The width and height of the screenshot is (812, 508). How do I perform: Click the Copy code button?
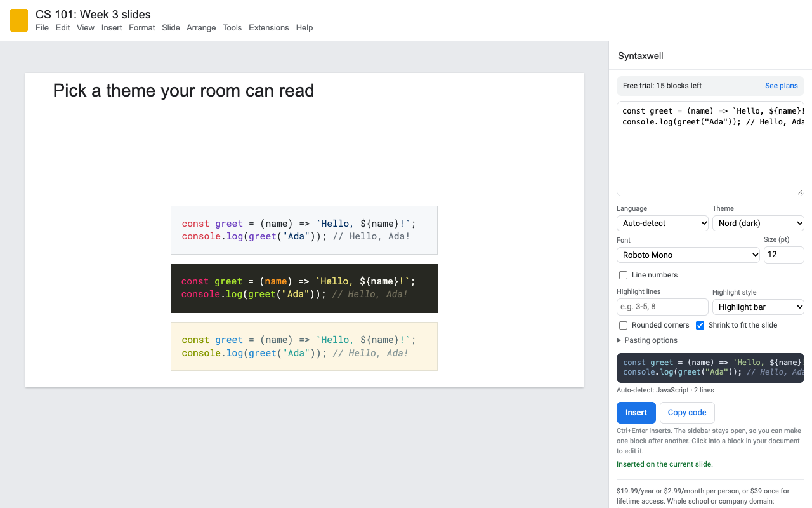point(687,413)
